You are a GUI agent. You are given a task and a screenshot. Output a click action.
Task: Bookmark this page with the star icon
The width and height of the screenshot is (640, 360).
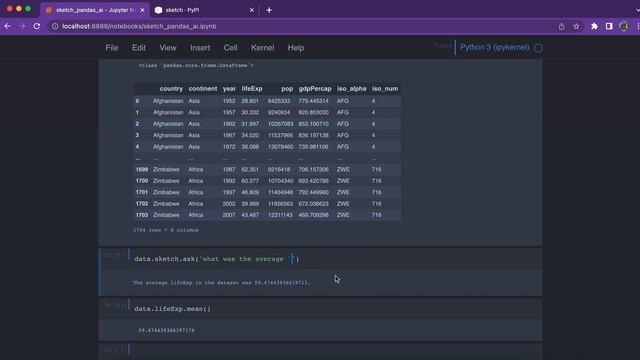576,26
